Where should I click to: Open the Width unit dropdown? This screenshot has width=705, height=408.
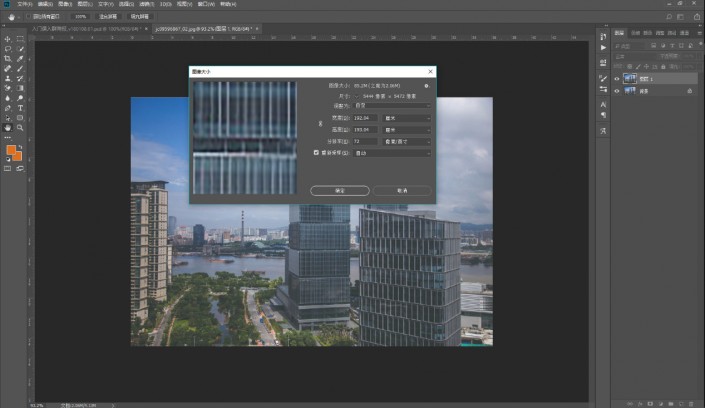pos(406,118)
